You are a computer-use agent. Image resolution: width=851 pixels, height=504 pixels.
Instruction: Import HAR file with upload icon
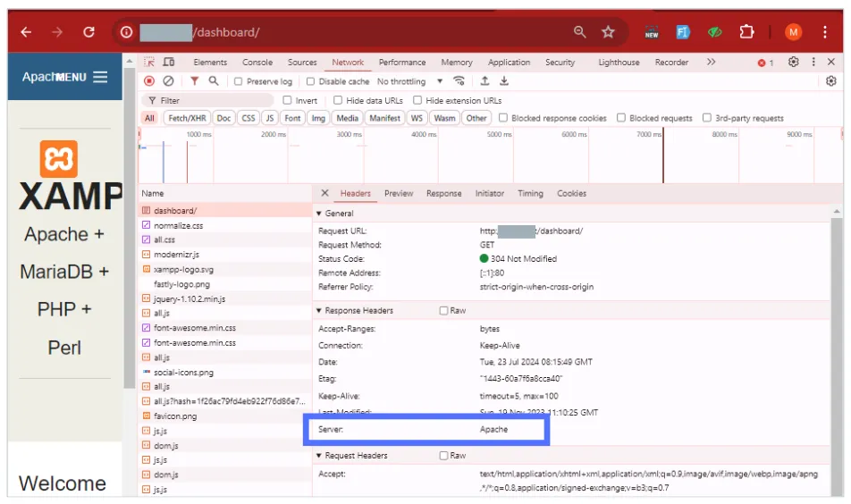coord(484,80)
